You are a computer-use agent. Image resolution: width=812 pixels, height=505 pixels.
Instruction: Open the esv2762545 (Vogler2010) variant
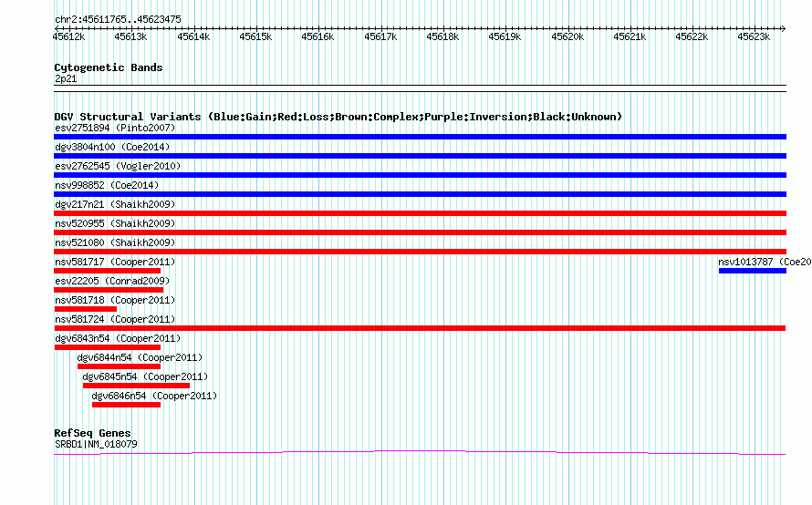(118, 166)
